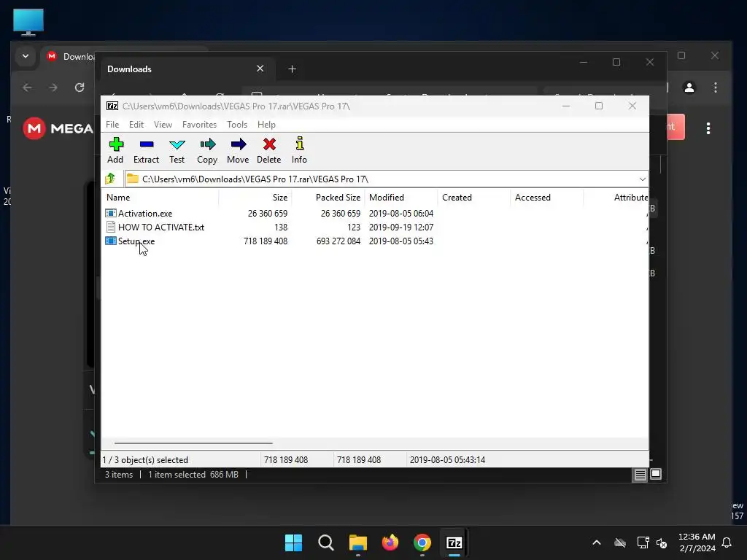This screenshot has width=747, height=560.
Task: Open Windows Search from the taskbar
Action: [326, 542]
